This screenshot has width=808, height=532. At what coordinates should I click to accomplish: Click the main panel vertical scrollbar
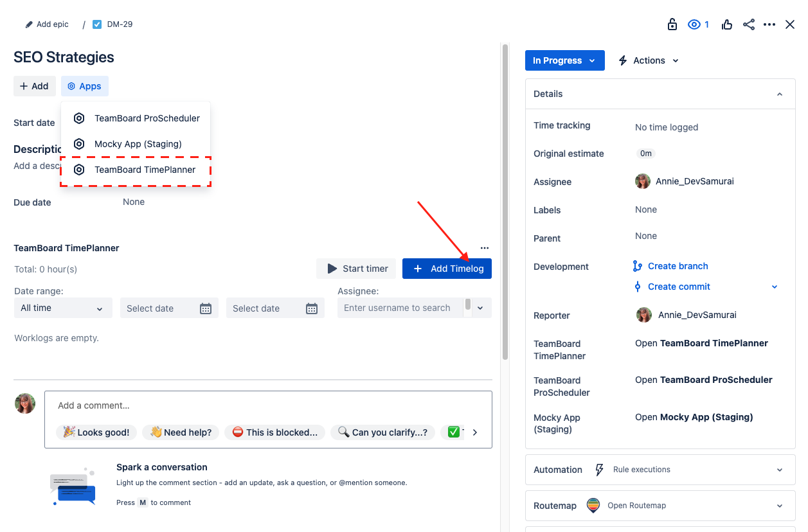point(505,202)
